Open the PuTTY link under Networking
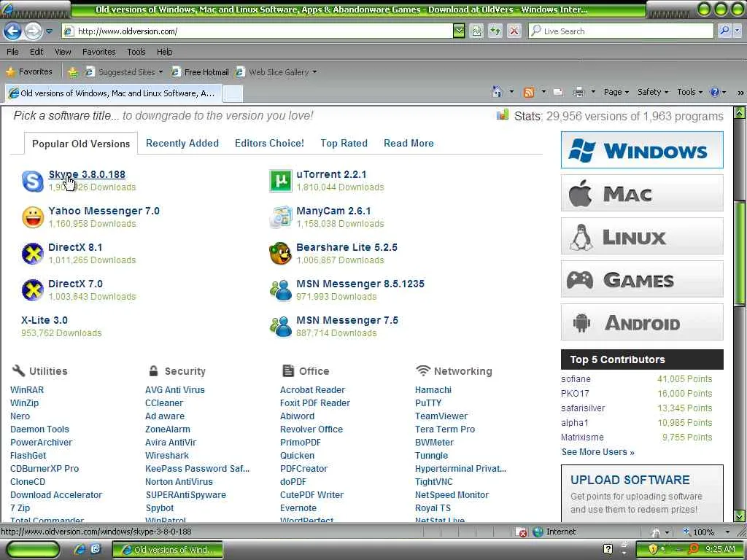The width and height of the screenshot is (747, 560). click(428, 402)
